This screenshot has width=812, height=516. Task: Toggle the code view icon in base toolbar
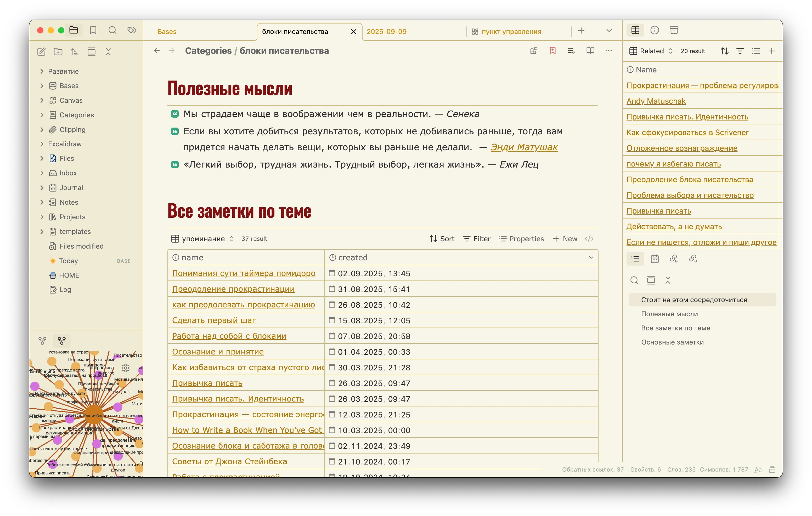click(x=589, y=239)
